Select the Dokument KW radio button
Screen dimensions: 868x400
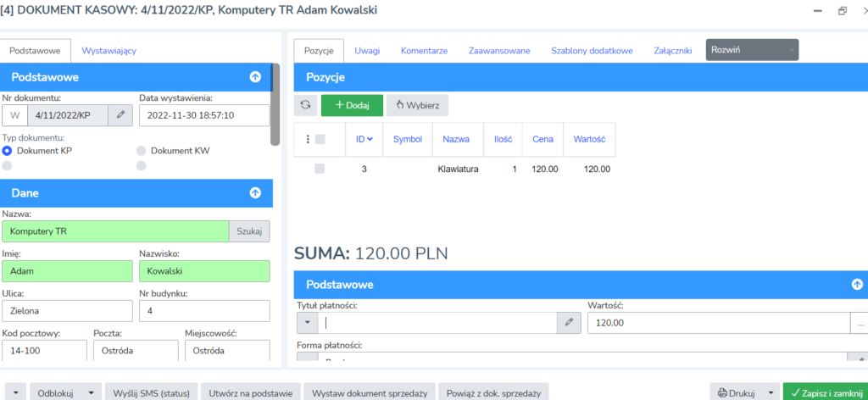pyautogui.click(x=141, y=151)
